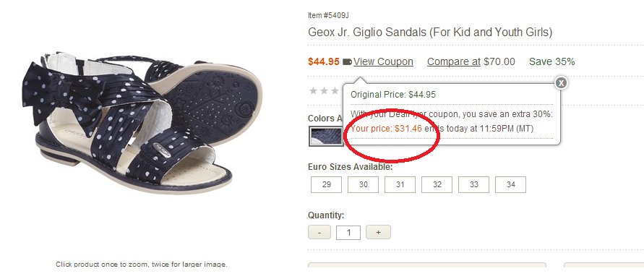This screenshot has width=644, height=279.
Task: Choose Euro size 30
Action: click(x=363, y=184)
